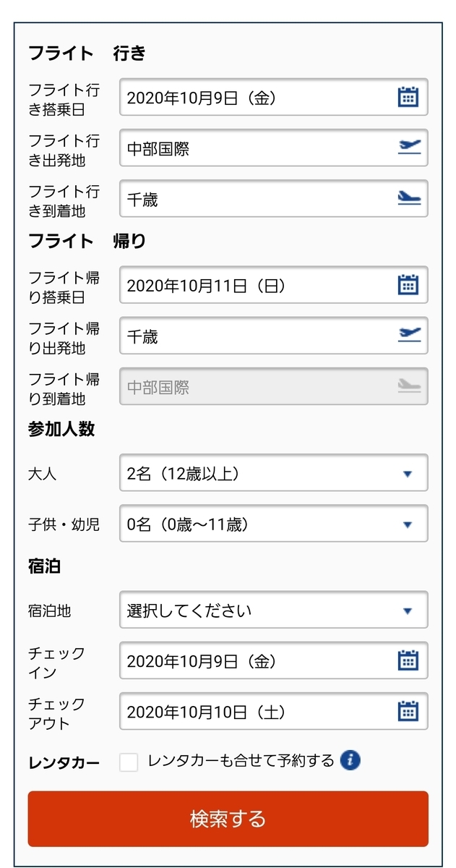Open the 宿泊地 選択してください dropdown
Image resolution: width=456 pixels, height=868 pixels.
[273, 610]
